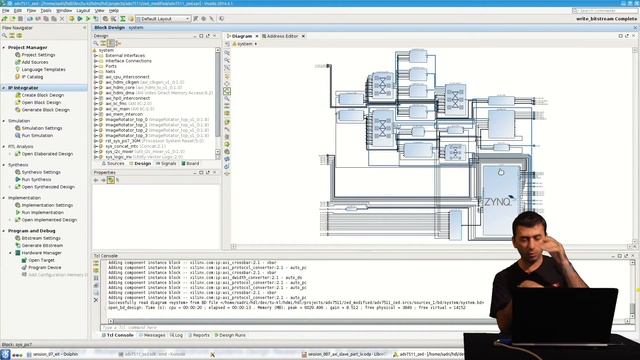Expand External Interfaces tree node

(96, 56)
